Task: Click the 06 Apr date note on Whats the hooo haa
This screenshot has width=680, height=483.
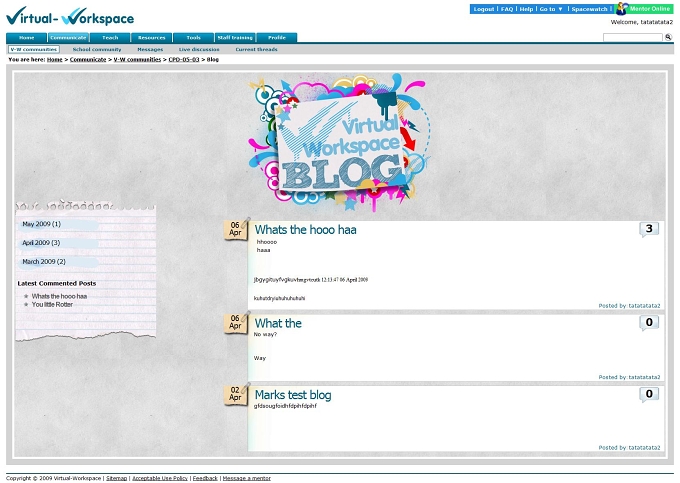Action: (236, 229)
